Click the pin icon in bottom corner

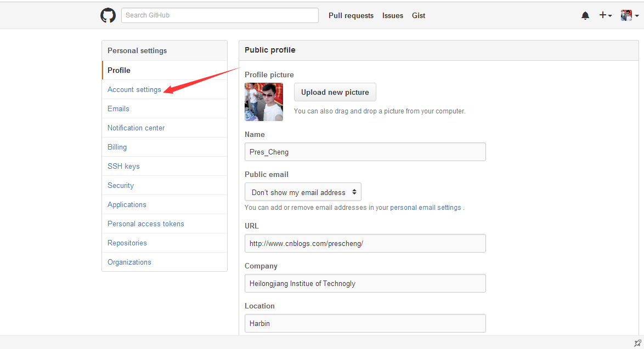tap(637, 343)
